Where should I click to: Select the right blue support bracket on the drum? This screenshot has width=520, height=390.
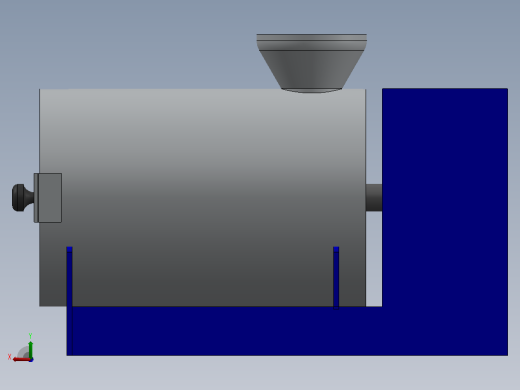coord(336,278)
